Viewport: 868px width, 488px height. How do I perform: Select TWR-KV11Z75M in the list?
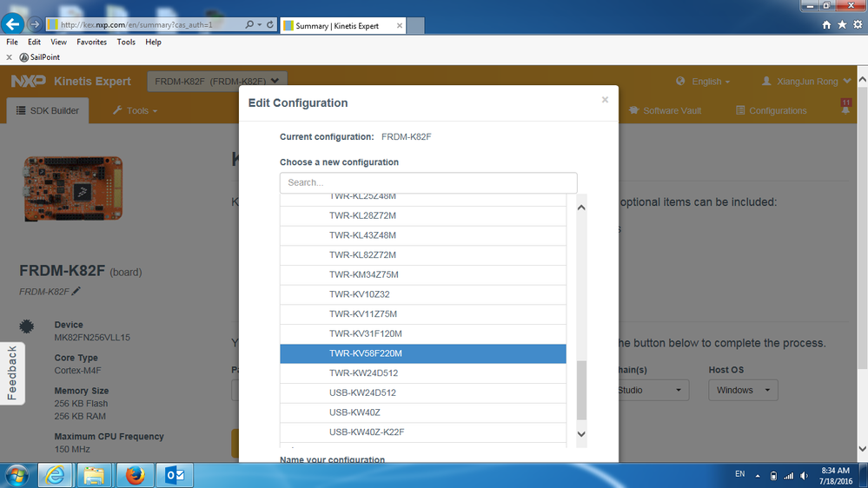coord(423,314)
